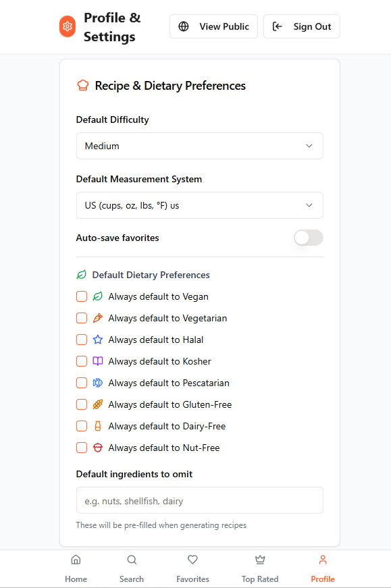Toggle Auto-save favorites switch

[x=309, y=238]
